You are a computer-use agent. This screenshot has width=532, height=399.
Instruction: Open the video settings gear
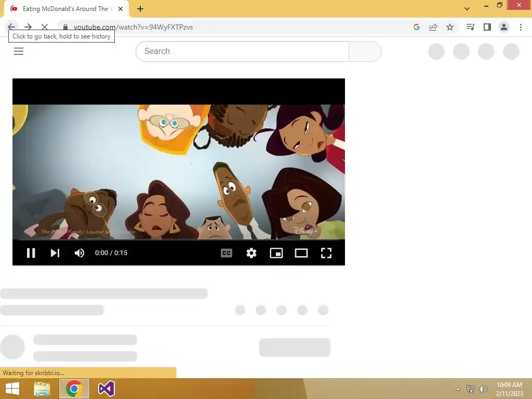[251, 253]
